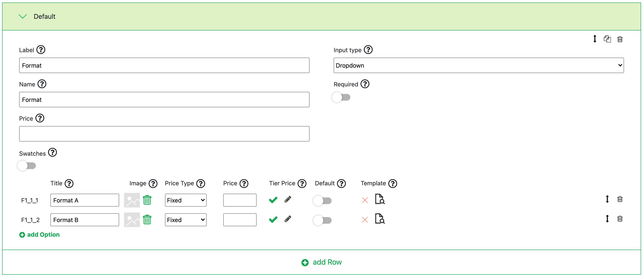Enable the Swatches toggle

(x=27, y=166)
